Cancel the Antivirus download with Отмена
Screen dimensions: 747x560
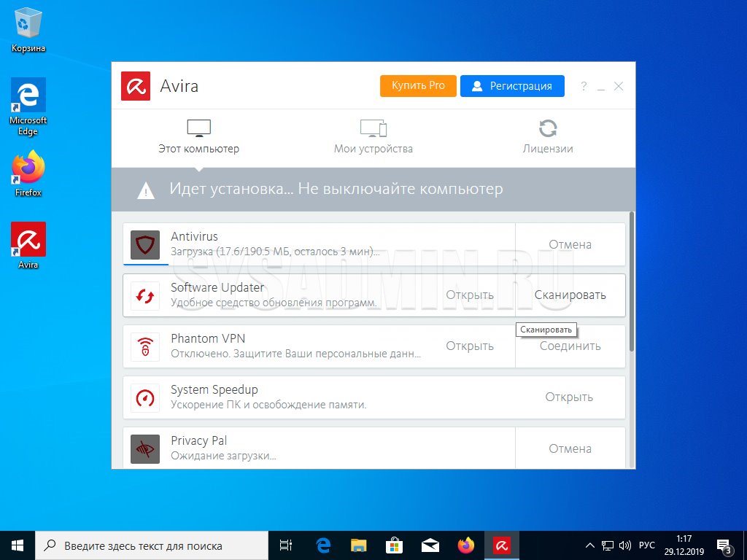point(570,245)
